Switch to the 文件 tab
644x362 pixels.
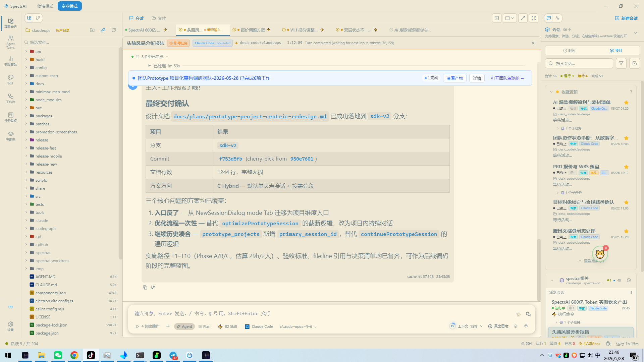coord(159,18)
